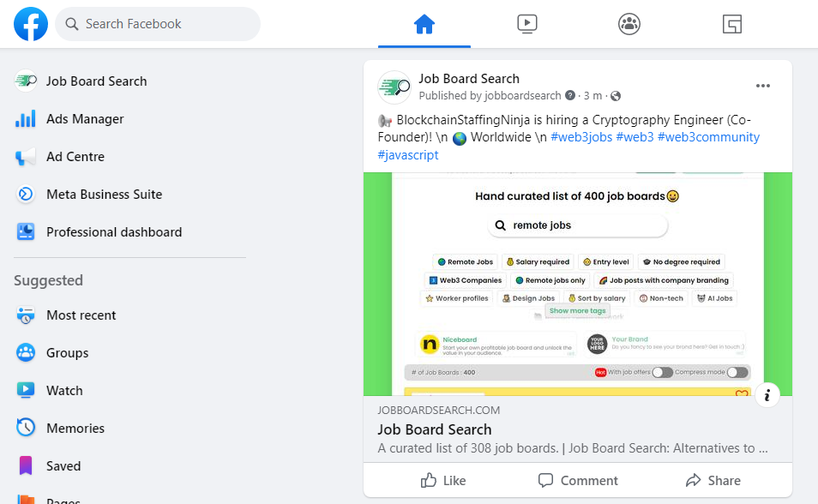Click the public globe privacy icon
Screen dimensions: 818x504
(x=616, y=96)
